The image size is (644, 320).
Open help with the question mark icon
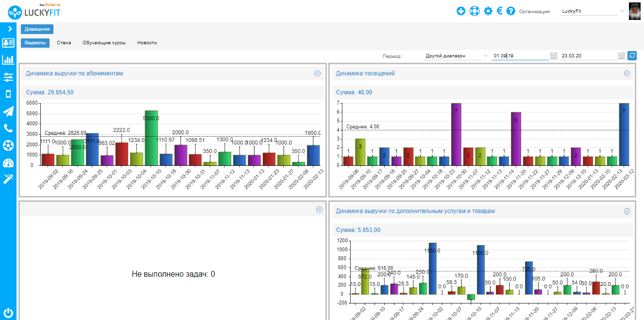click(510, 11)
